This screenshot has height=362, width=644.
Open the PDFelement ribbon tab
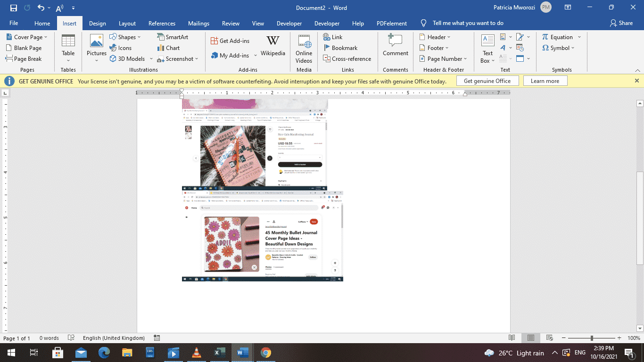pos(391,23)
